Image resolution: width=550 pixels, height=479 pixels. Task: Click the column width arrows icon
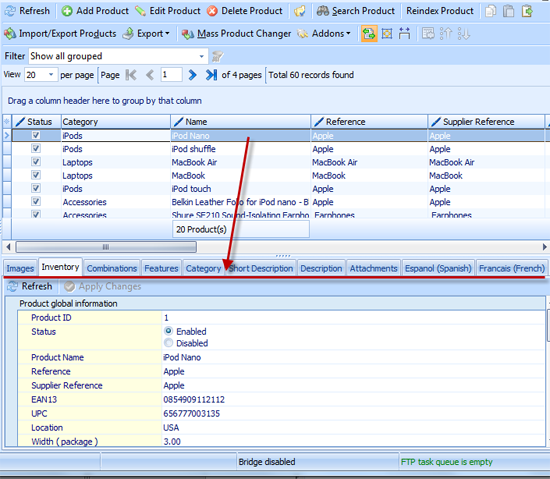coord(404,34)
